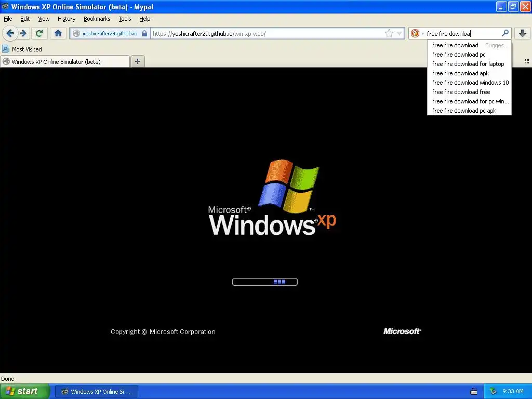Click the on-screen keyboard tray icon
Viewport: 532px width, 399px height.
tap(474, 392)
